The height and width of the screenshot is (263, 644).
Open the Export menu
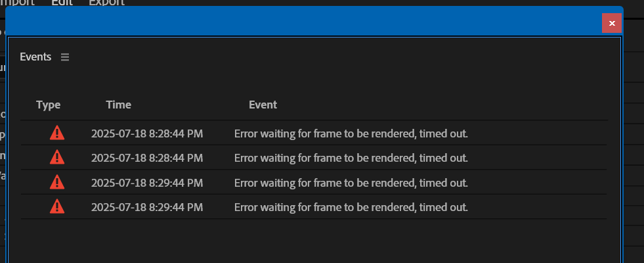pyautogui.click(x=106, y=3)
